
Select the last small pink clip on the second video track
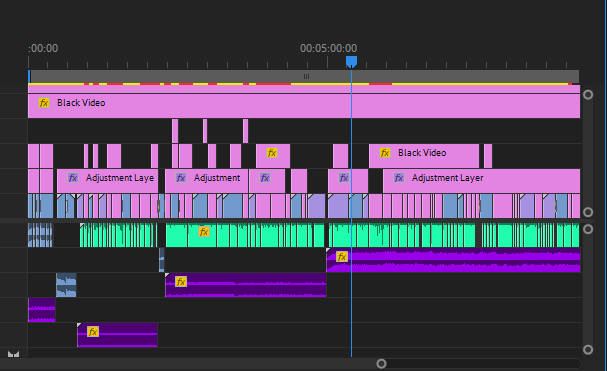[x=245, y=131]
